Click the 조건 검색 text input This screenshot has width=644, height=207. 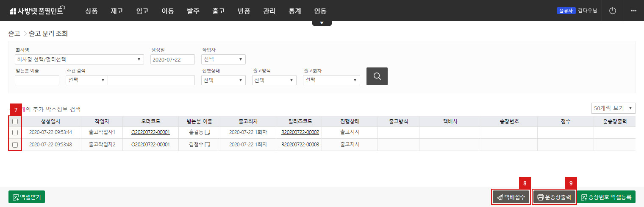tap(151, 80)
